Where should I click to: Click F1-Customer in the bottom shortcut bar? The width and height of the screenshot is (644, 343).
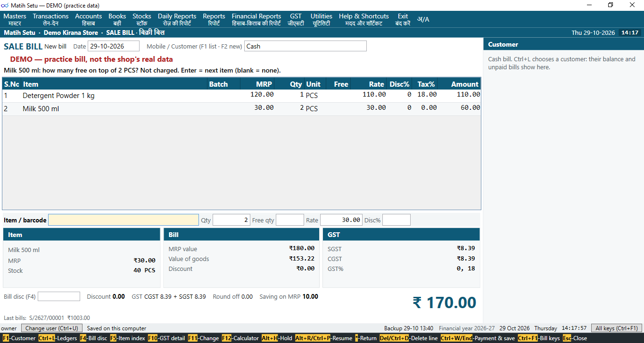pos(19,338)
